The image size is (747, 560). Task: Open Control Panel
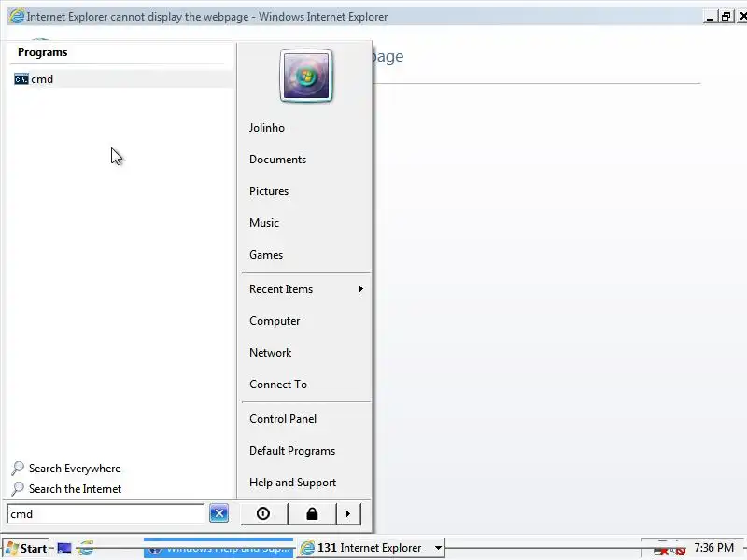tap(283, 419)
